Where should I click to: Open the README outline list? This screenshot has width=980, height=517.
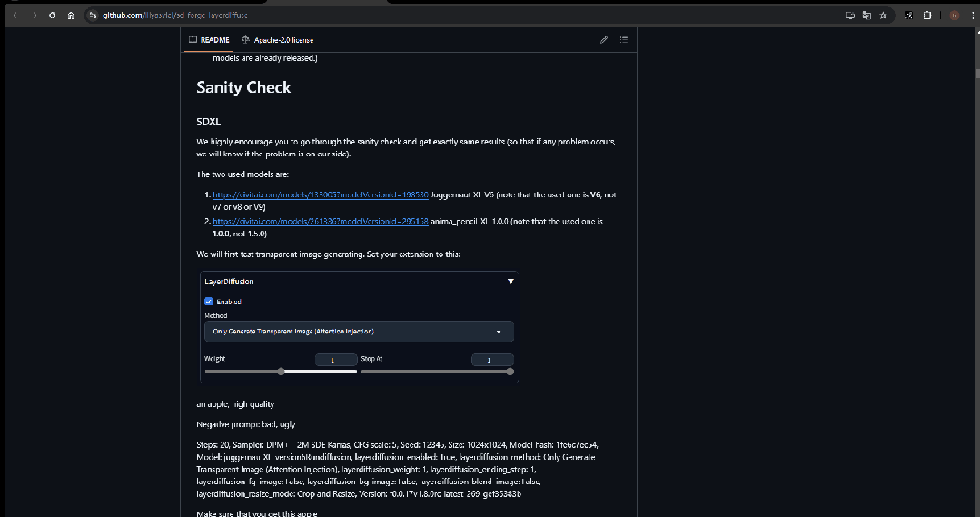[624, 39]
